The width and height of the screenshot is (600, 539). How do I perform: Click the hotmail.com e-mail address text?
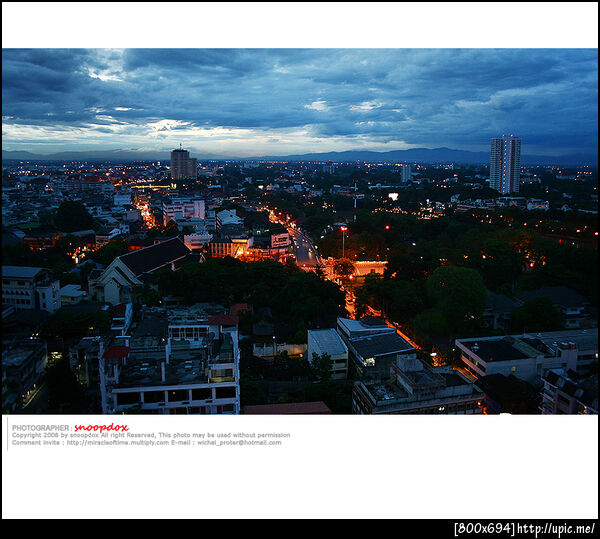(239, 443)
